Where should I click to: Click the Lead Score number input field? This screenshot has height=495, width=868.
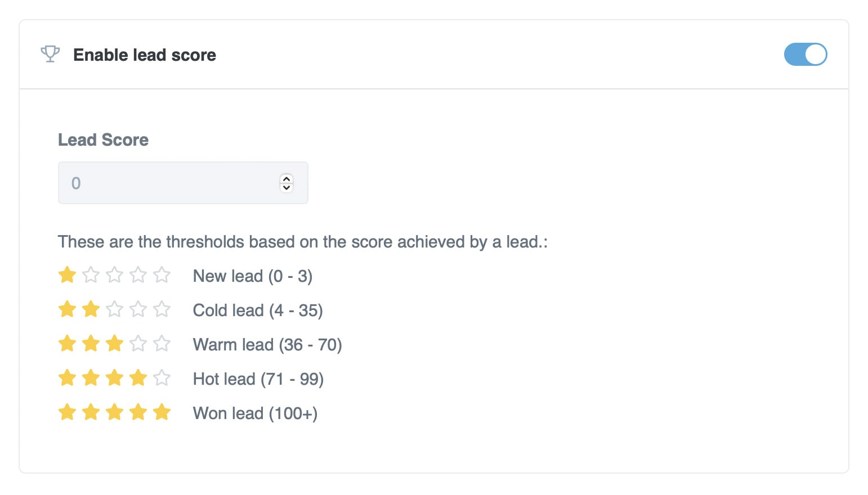click(x=169, y=183)
